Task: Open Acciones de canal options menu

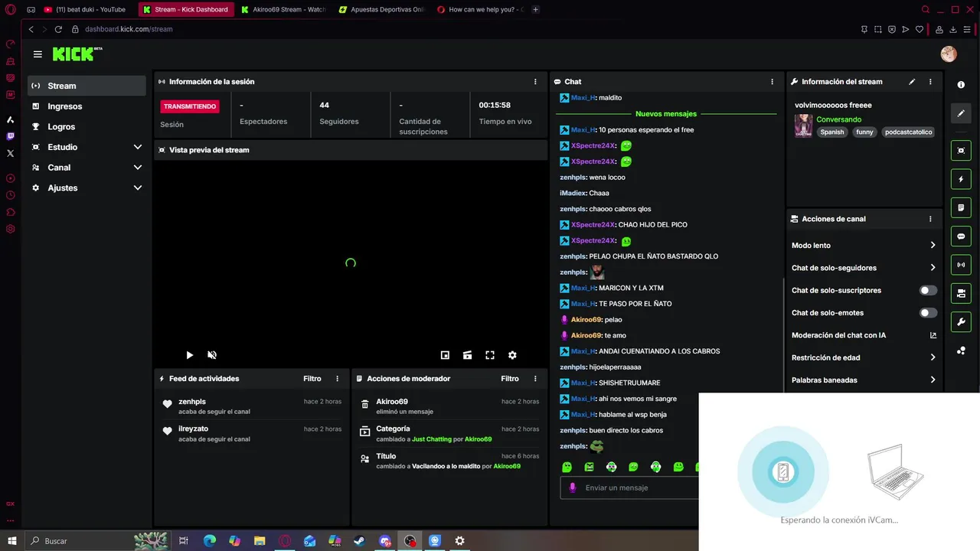Action: point(930,219)
